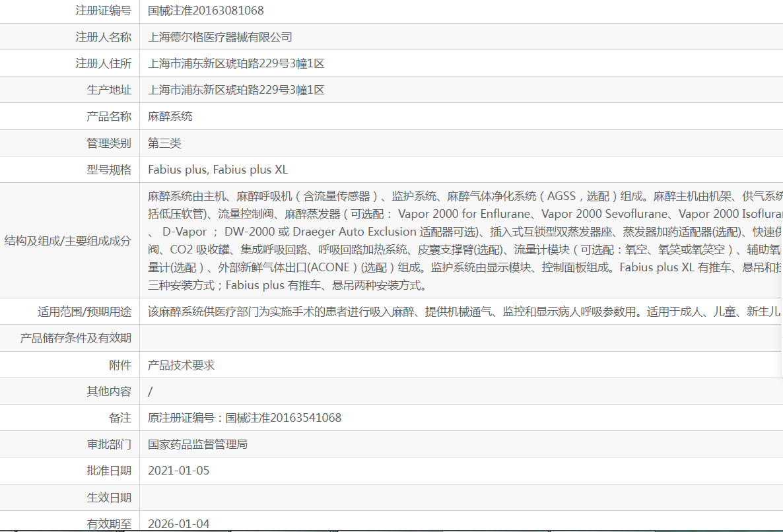Screen dimensions: 783x532
Task: Click the approval date 2021-01-05
Action: [x=179, y=471]
